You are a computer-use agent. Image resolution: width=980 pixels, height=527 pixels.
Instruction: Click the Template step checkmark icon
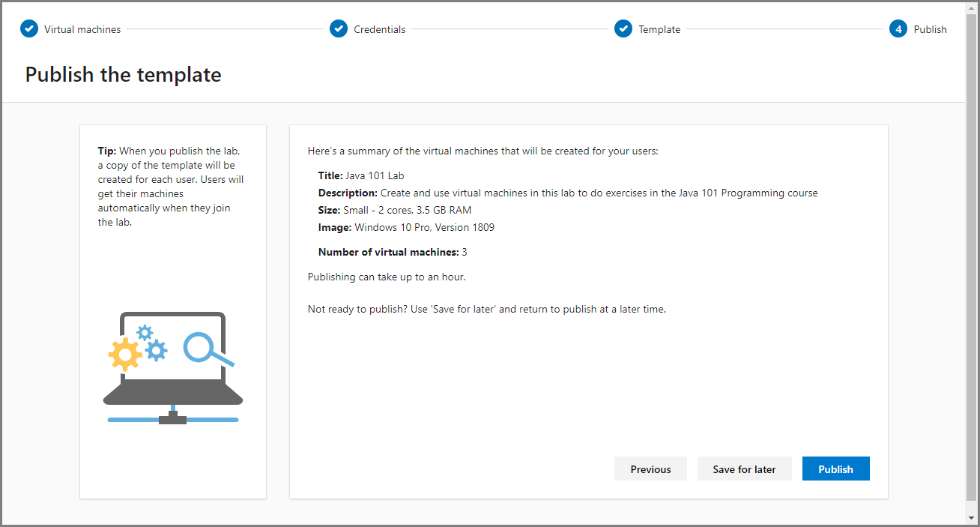pos(623,28)
